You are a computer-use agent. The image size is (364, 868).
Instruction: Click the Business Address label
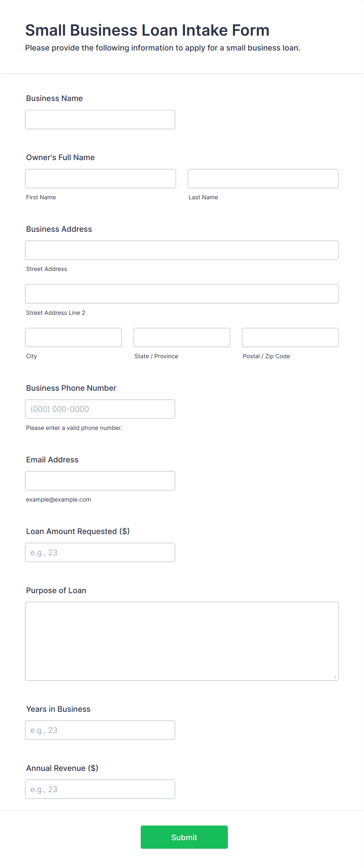click(x=59, y=229)
